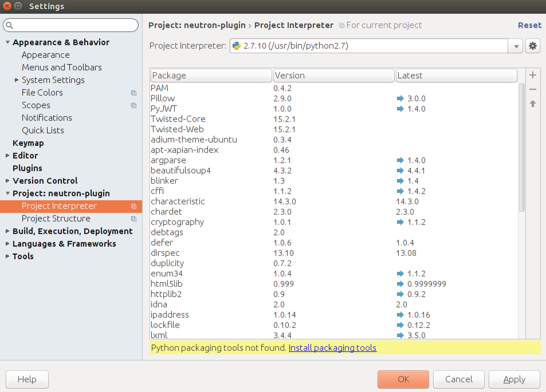The height and width of the screenshot is (392, 546).
Task: Sort by Version column header
Action: pos(334,76)
